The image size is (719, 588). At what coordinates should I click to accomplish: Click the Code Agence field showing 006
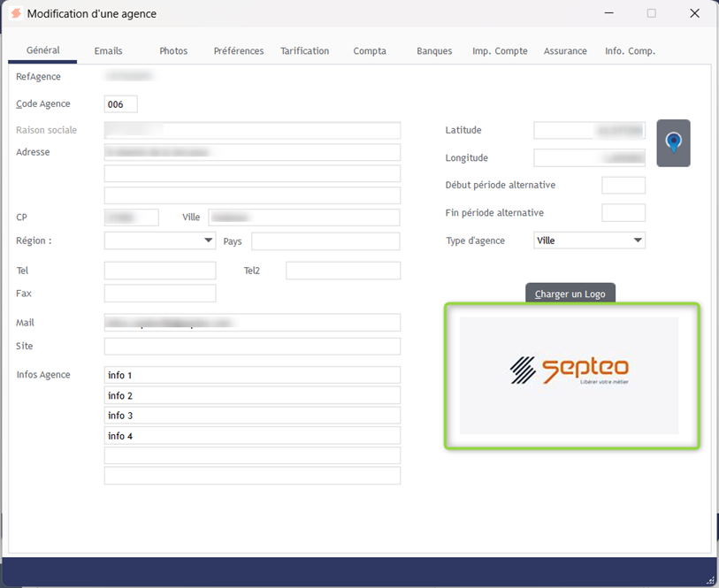[120, 104]
